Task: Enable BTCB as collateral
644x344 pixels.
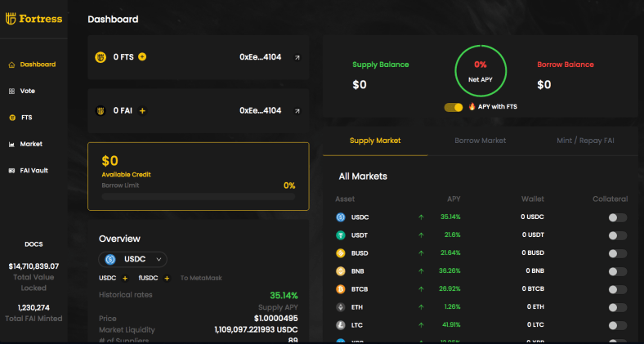Action: click(x=618, y=290)
